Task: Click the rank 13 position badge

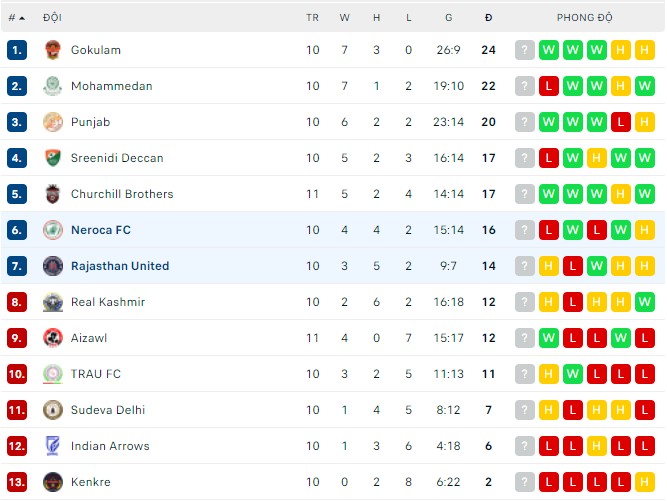Action: [17, 482]
